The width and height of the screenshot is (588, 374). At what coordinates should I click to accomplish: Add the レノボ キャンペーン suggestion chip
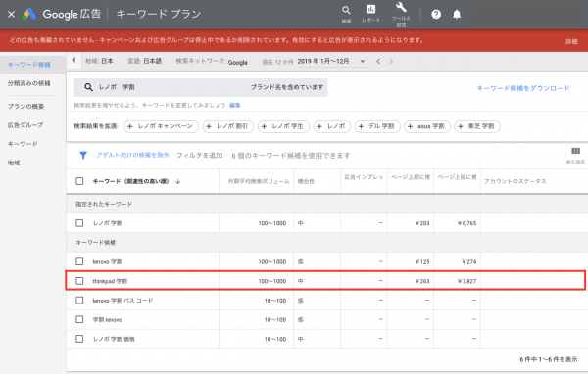click(x=161, y=126)
